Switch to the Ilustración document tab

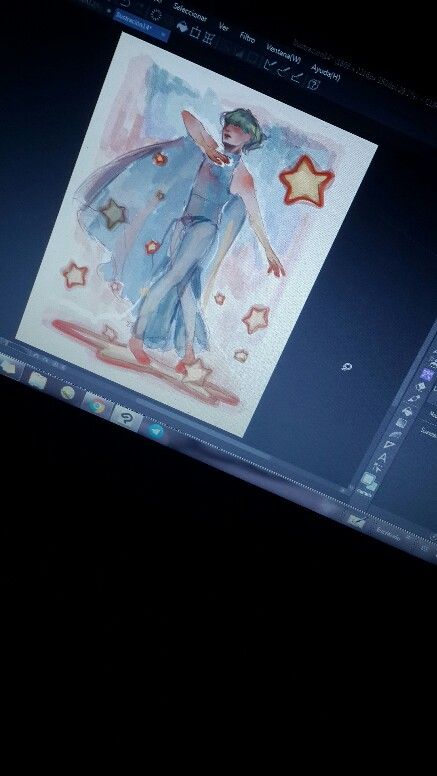pyautogui.click(x=142, y=25)
